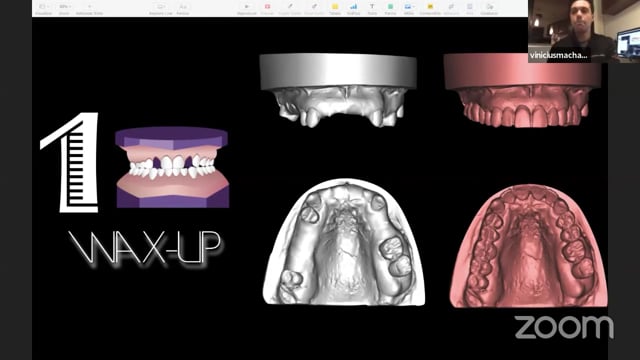The width and height of the screenshot is (640, 360).
Task: Click the Play slideshow icon in toolbar
Action: [247, 7]
